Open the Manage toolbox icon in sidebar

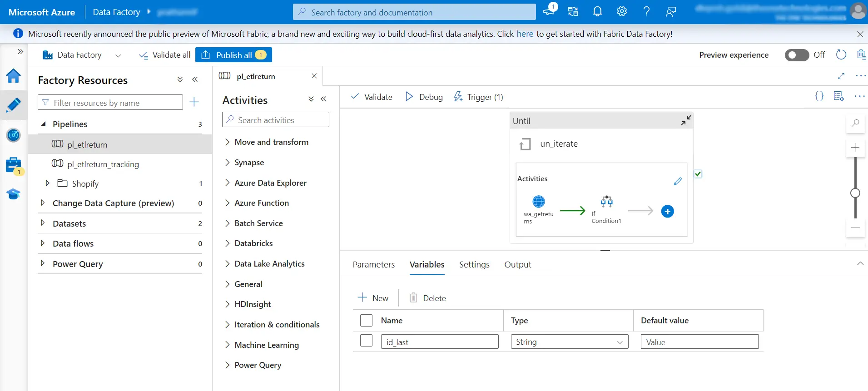point(14,165)
